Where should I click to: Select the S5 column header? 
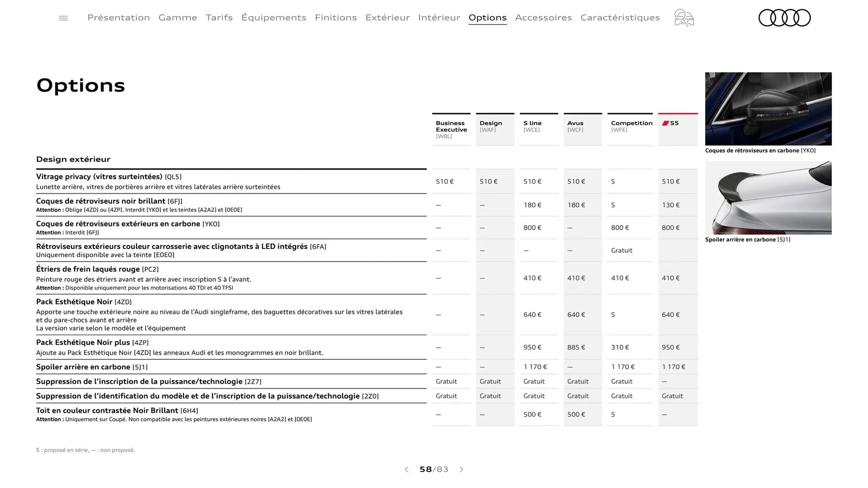pos(678,129)
